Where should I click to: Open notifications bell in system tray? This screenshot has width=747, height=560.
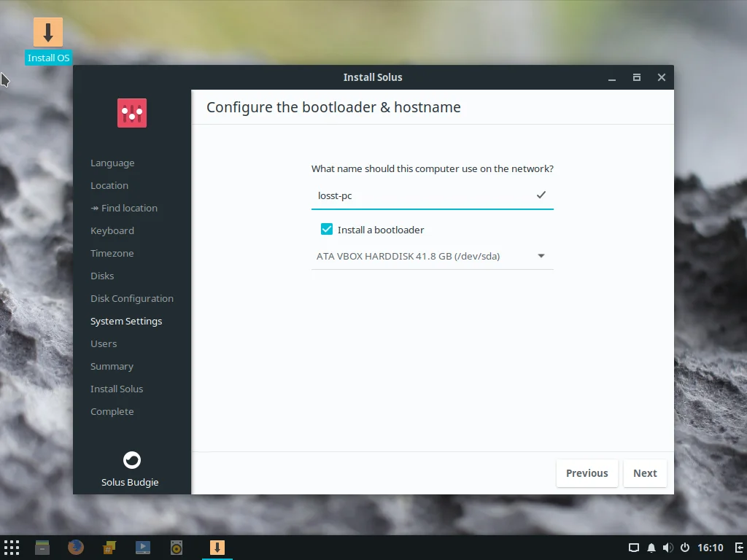[x=651, y=548]
